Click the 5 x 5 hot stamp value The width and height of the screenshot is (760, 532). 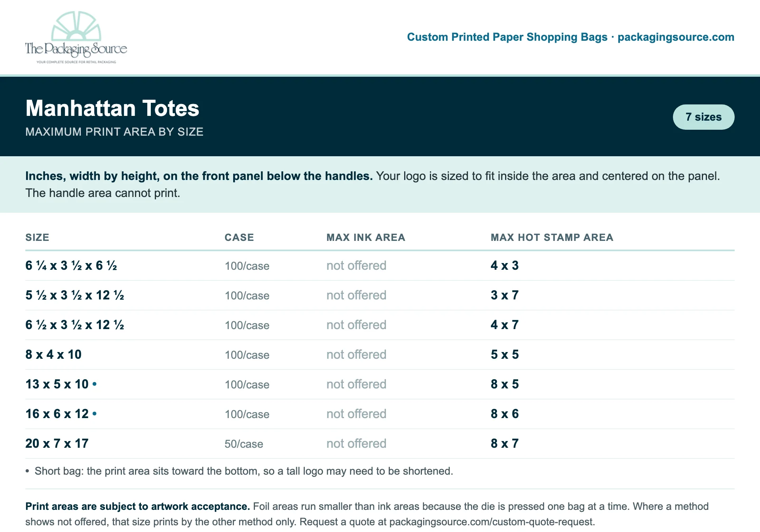[505, 354]
